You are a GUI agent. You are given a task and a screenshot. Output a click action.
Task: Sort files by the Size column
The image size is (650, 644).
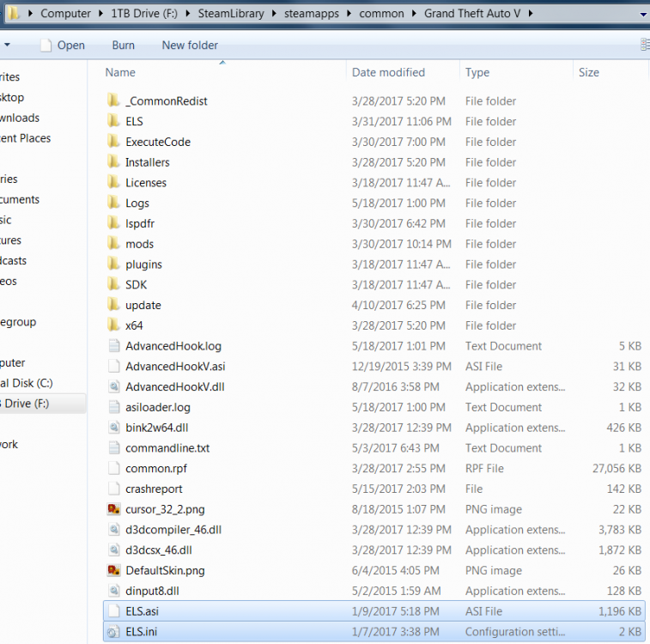pyautogui.click(x=589, y=73)
